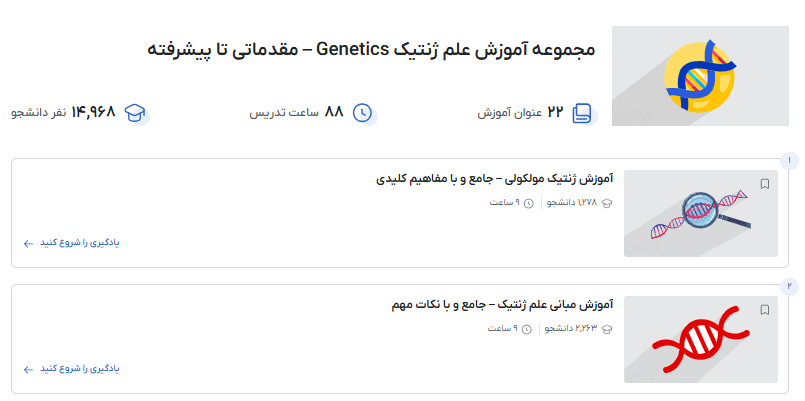
Task: Start learning the genetics fundamentals course
Action: tap(78, 369)
